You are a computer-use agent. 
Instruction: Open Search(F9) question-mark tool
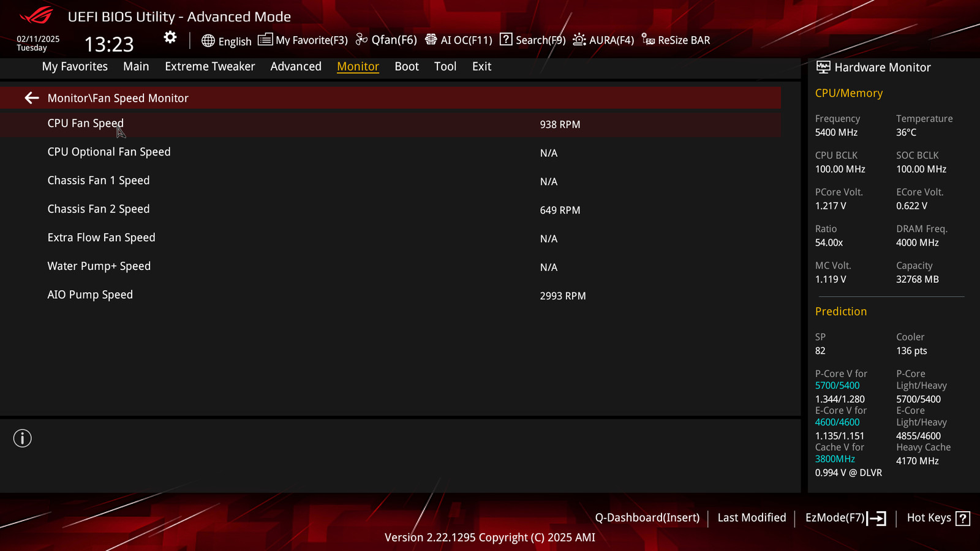[506, 39]
